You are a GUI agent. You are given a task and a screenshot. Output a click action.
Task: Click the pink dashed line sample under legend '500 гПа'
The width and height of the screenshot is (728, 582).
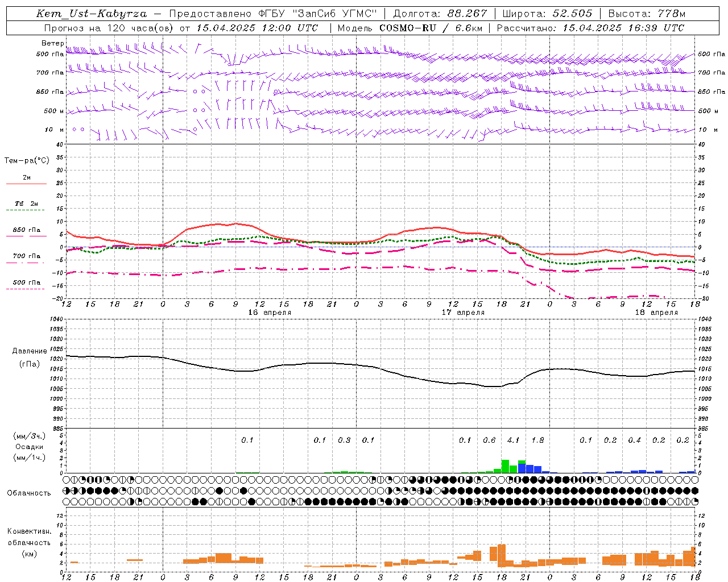26,289
